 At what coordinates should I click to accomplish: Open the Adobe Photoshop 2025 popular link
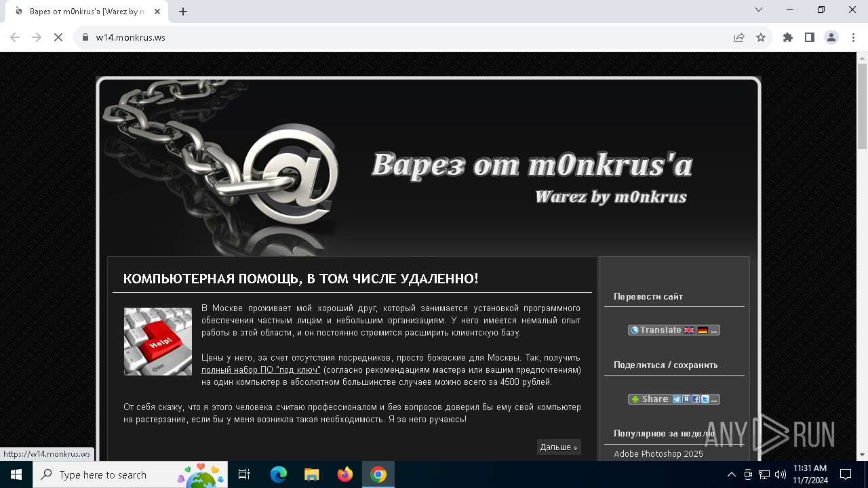tap(658, 454)
